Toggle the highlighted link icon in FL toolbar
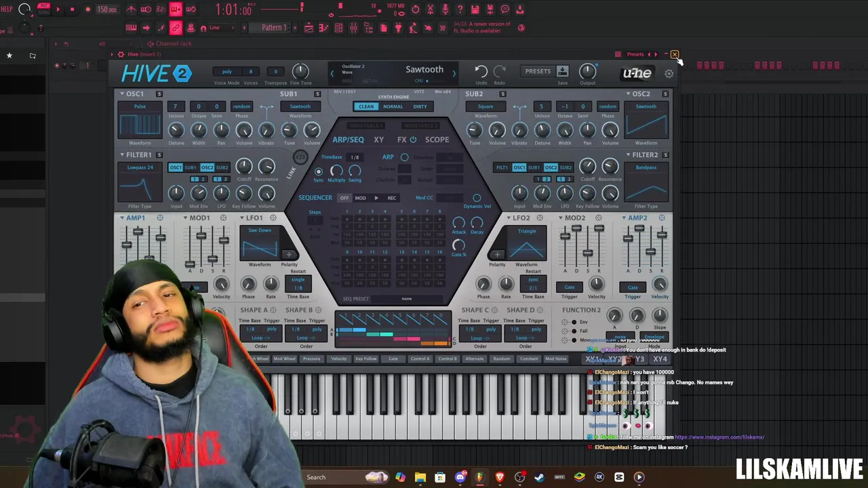The width and height of the screenshot is (868, 488). pos(175,28)
